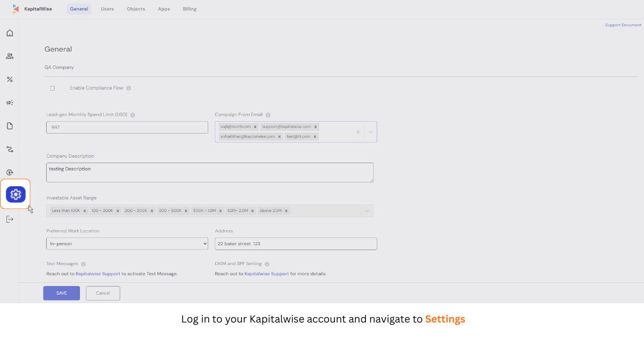644x337 pixels.
Task: Remove the support@kapitalwise.com email tag
Action: click(x=316, y=127)
